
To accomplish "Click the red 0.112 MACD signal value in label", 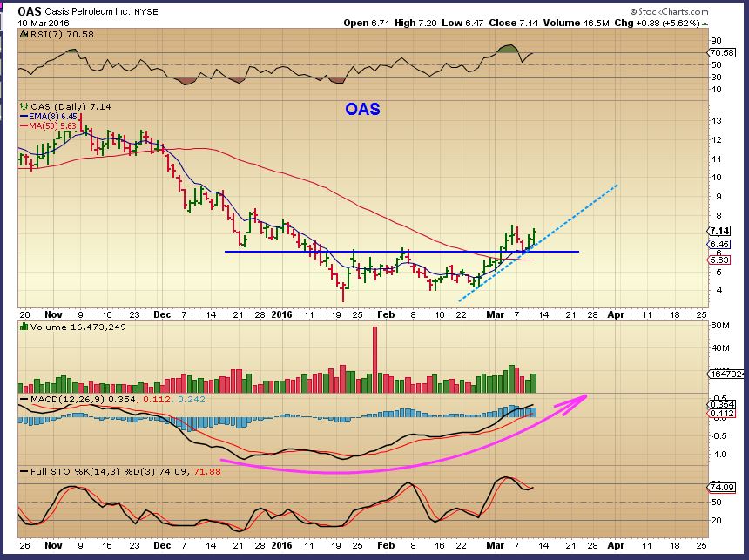I will click(x=157, y=400).
